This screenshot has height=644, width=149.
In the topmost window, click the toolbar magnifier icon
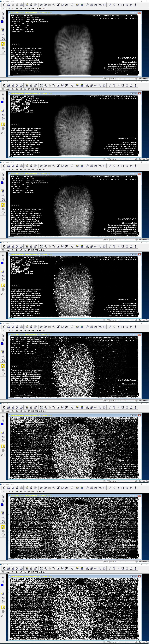click(45, 5)
